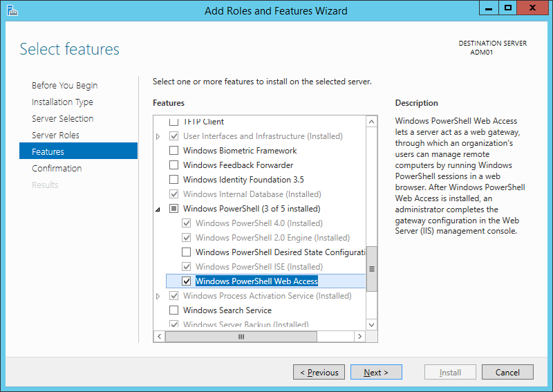Screen dimensions: 553x392
Task: Open the Server Roles step
Action: pyautogui.click(x=55, y=135)
